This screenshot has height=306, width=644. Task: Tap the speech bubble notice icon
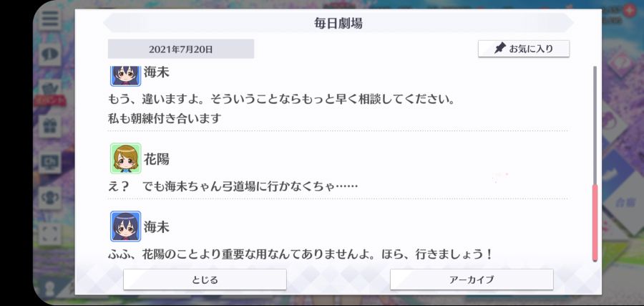click(50, 54)
